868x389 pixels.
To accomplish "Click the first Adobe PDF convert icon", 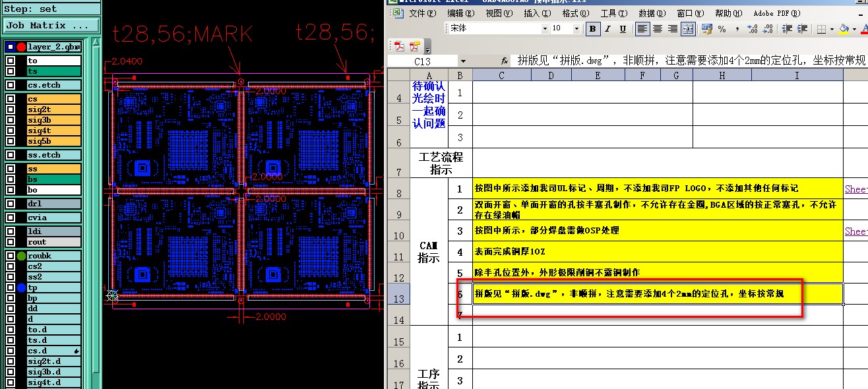I will tap(399, 46).
